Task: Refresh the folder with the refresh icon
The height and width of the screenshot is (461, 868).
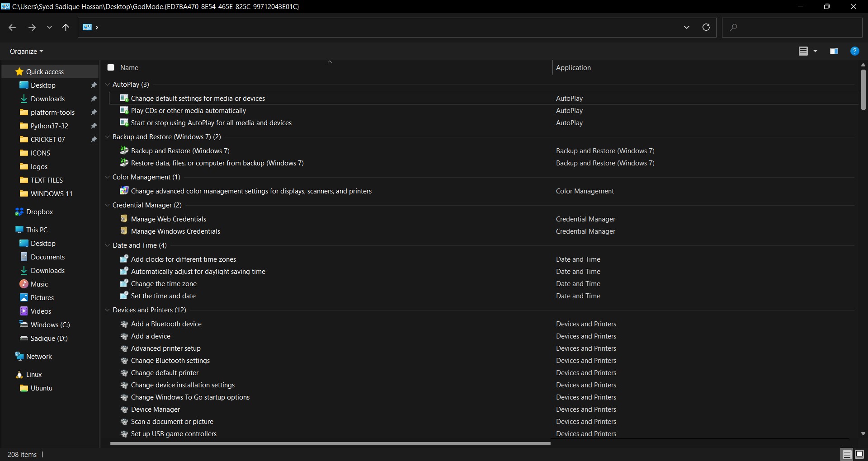Action: click(x=706, y=27)
